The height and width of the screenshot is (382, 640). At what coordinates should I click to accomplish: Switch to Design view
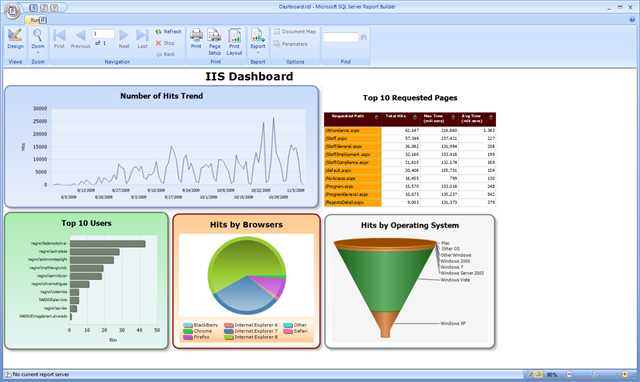pyautogui.click(x=15, y=39)
